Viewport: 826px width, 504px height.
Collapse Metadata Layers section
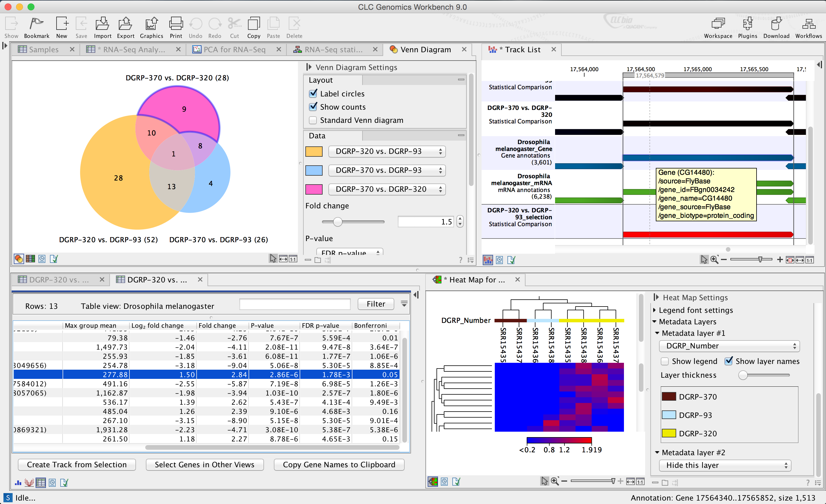(654, 321)
